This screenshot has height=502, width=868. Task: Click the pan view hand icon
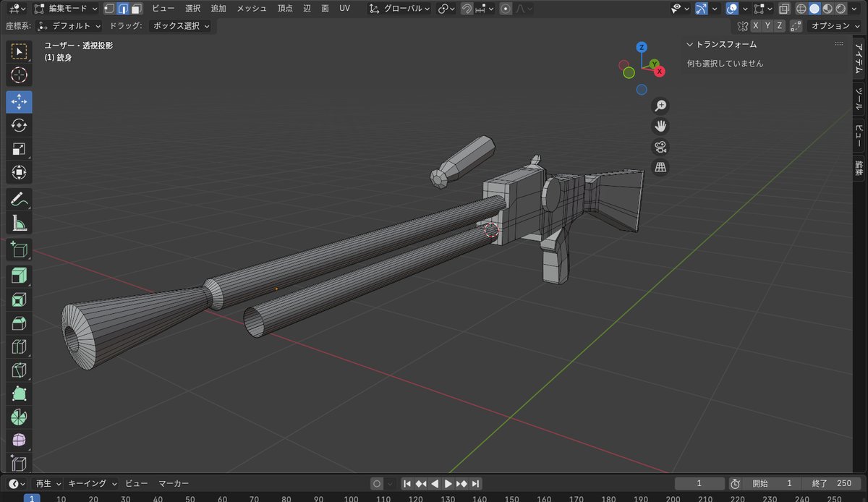pos(660,127)
